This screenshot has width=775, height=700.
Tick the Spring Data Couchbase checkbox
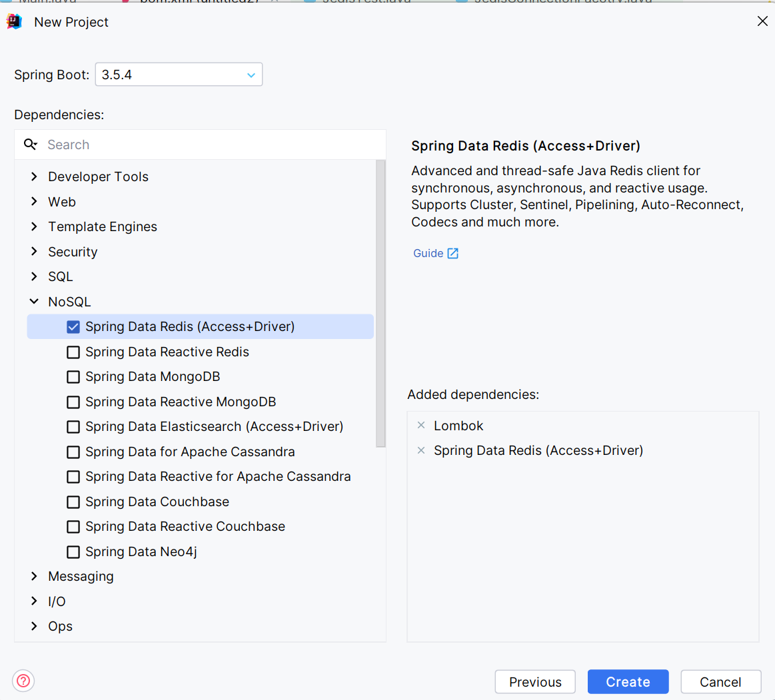point(73,502)
